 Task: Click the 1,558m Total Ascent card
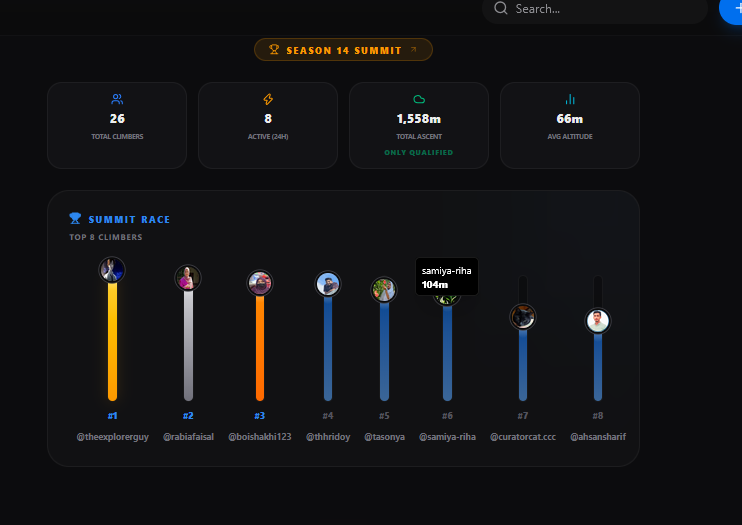click(419, 125)
